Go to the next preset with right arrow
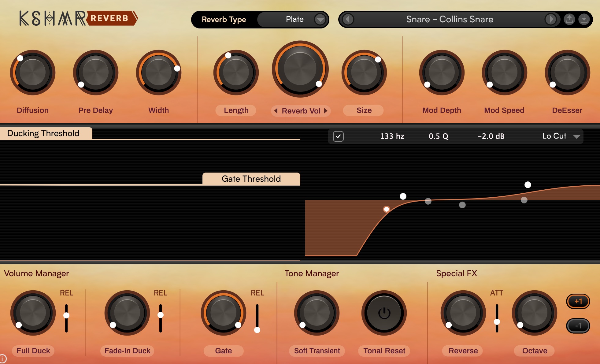 click(x=551, y=19)
